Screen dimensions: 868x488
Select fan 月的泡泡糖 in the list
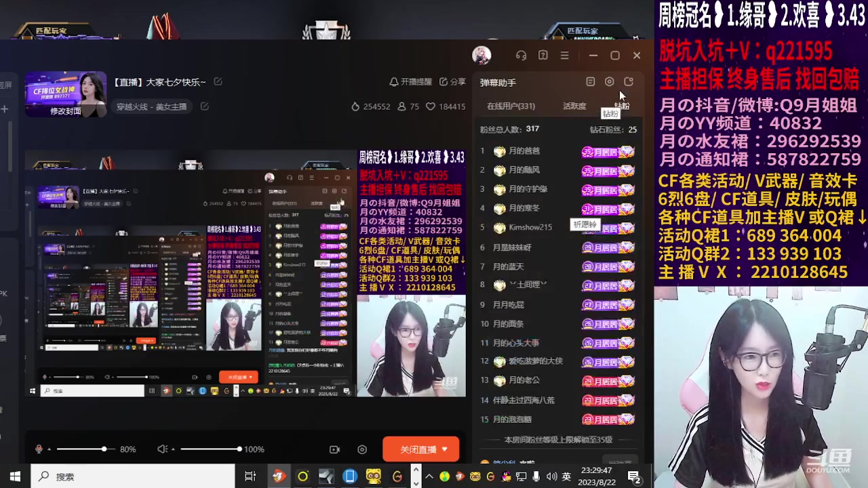coord(512,419)
